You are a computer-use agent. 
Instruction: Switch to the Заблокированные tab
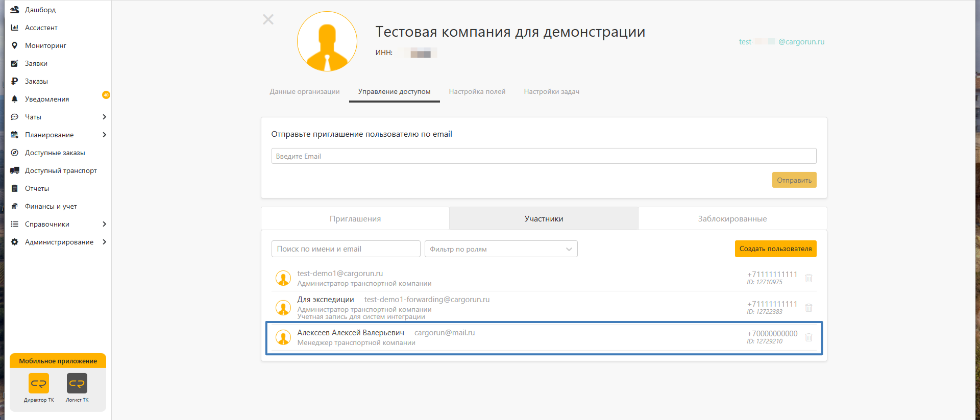click(732, 219)
